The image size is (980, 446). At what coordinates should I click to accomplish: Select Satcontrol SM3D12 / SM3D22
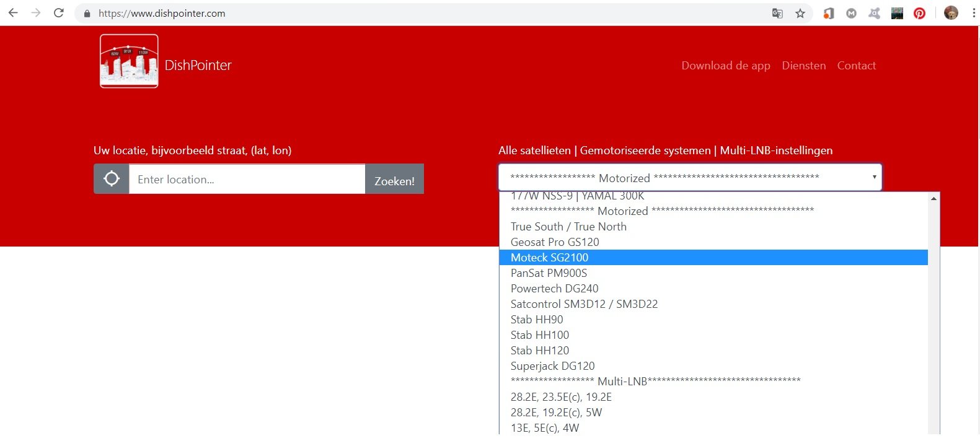point(713,304)
